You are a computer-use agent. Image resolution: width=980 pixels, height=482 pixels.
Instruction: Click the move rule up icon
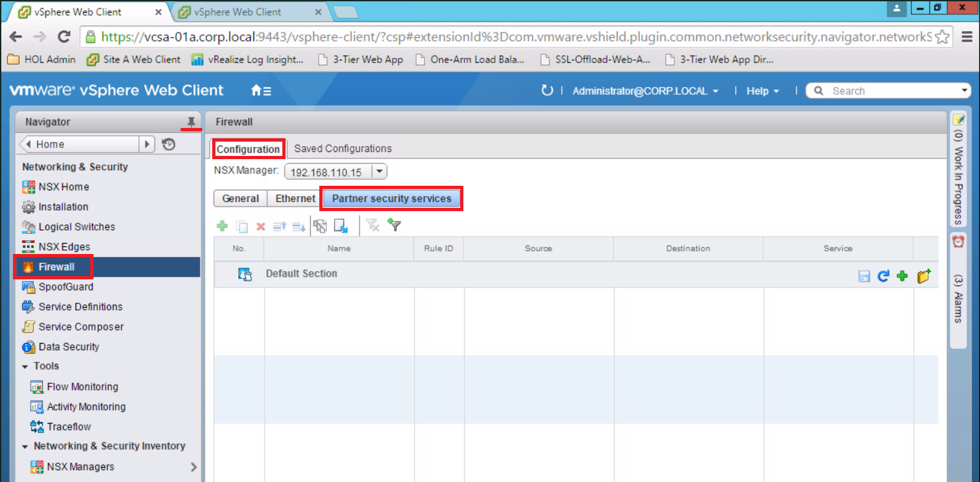[280, 226]
